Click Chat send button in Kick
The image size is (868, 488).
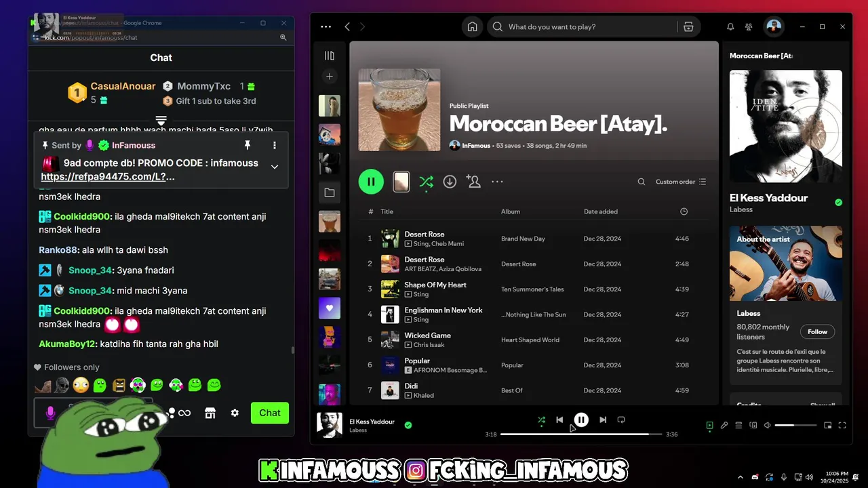(269, 413)
